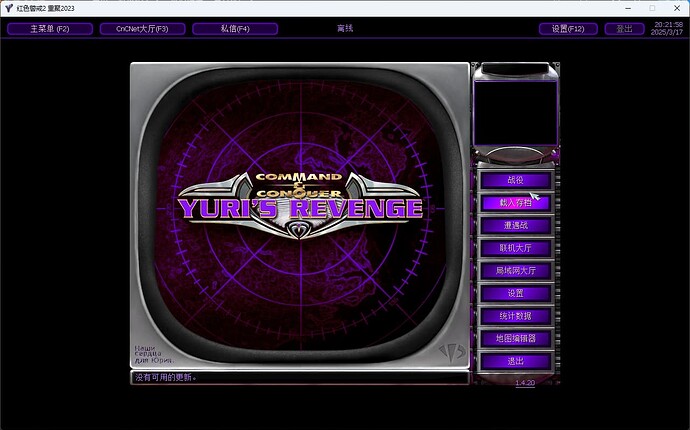Viewport: 690px width, 430px height.
Task: Open 遭遇战 skirmish mode
Action: point(515,226)
